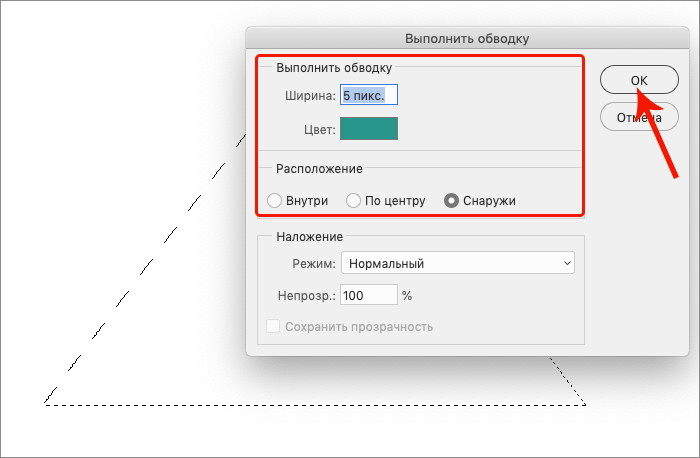
Task: Click the Ширина width input field
Action: pos(369,95)
